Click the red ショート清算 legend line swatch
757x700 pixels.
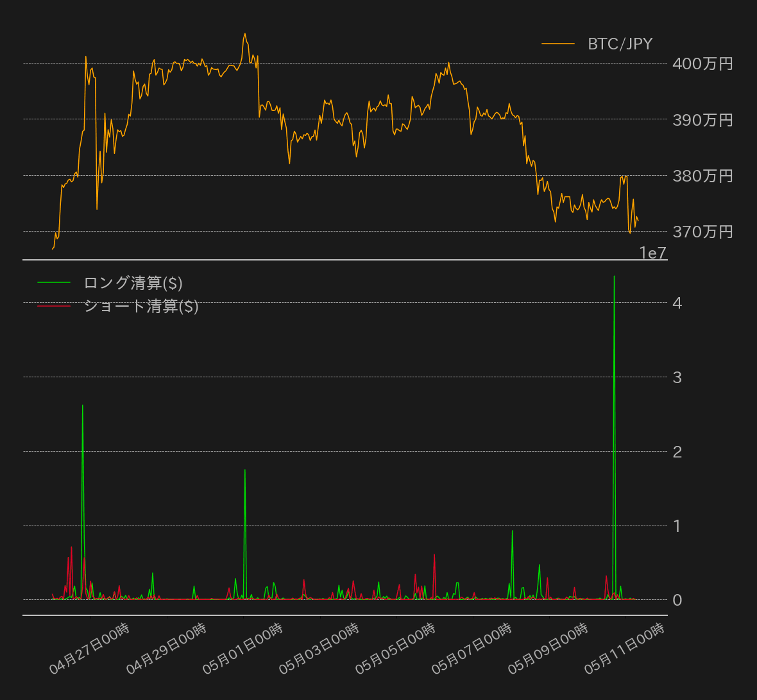pos(55,307)
